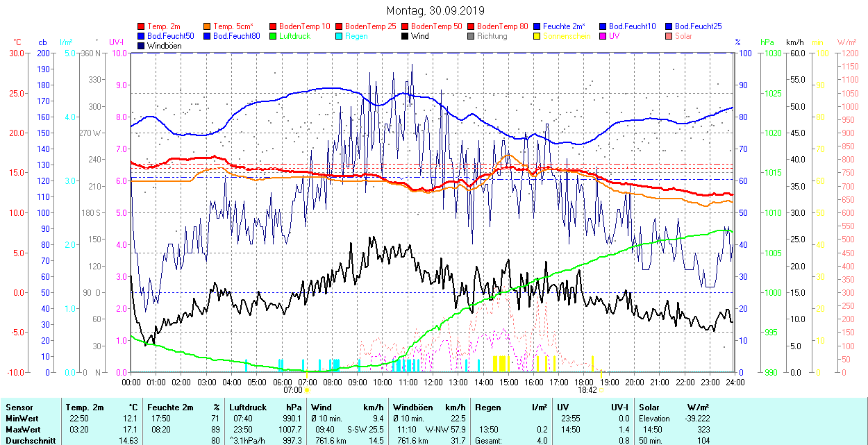This screenshot has height=445, width=868.
Task: Click the Bod.Feucht80 legend label
Action: 236,36
